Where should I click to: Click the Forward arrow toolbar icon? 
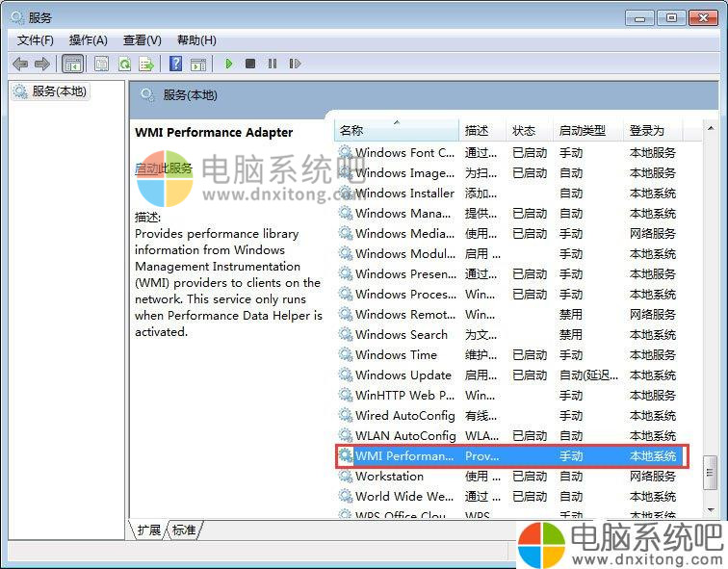(x=42, y=64)
